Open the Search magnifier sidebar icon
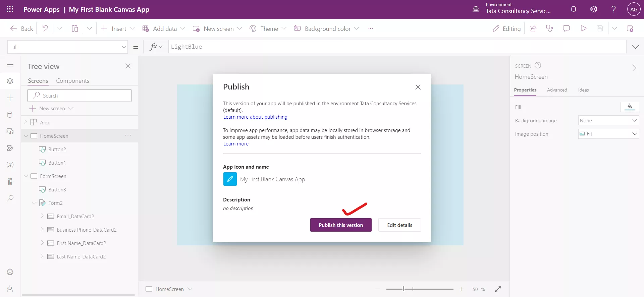 pyautogui.click(x=10, y=198)
